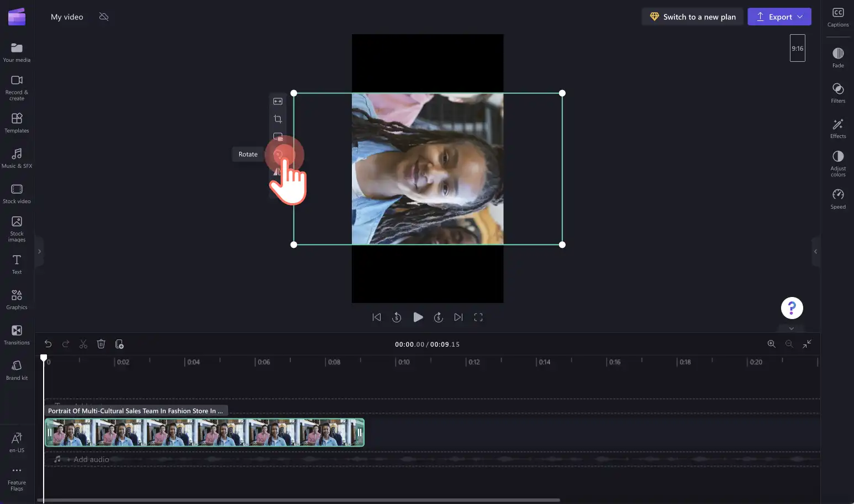Viewport: 854px width, 504px height.
Task: Click the video preview image
Action: coord(428,169)
